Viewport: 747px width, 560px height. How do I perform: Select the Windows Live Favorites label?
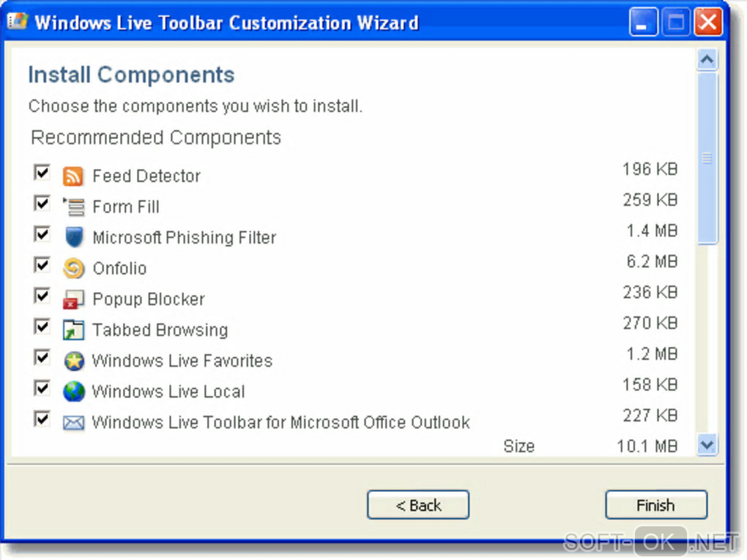[x=182, y=361]
